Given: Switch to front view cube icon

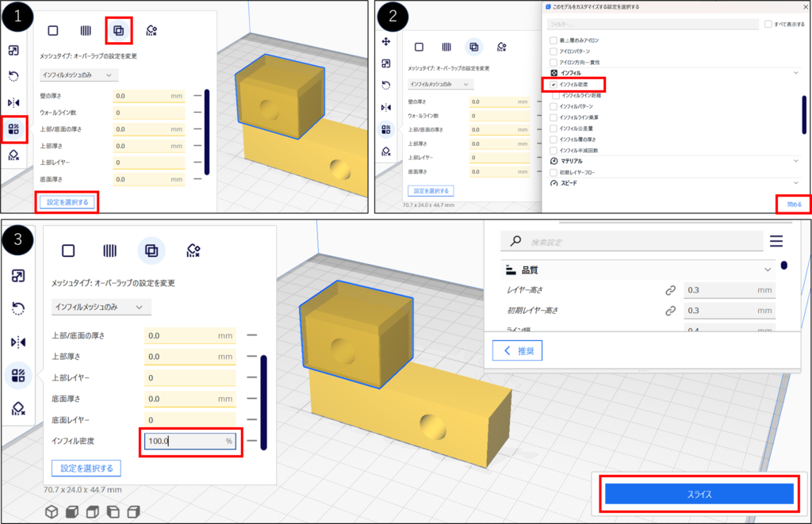Looking at the screenshot, I should click(72, 511).
